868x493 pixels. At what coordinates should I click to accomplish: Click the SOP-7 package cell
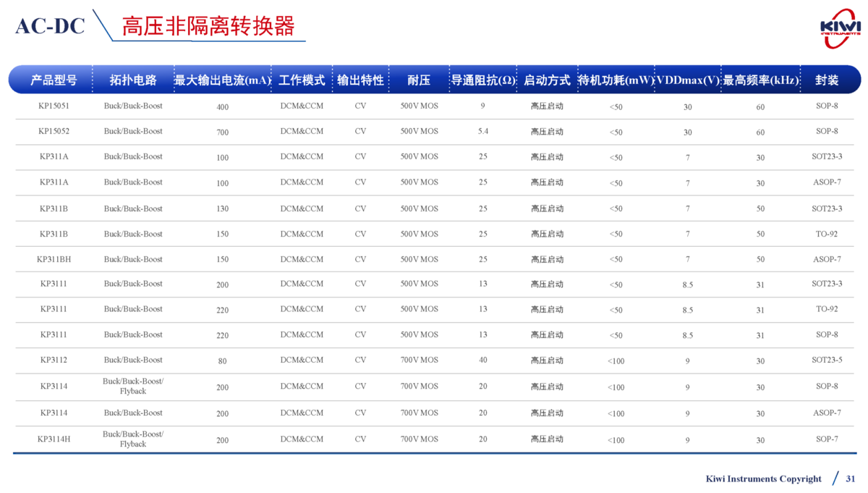827,439
